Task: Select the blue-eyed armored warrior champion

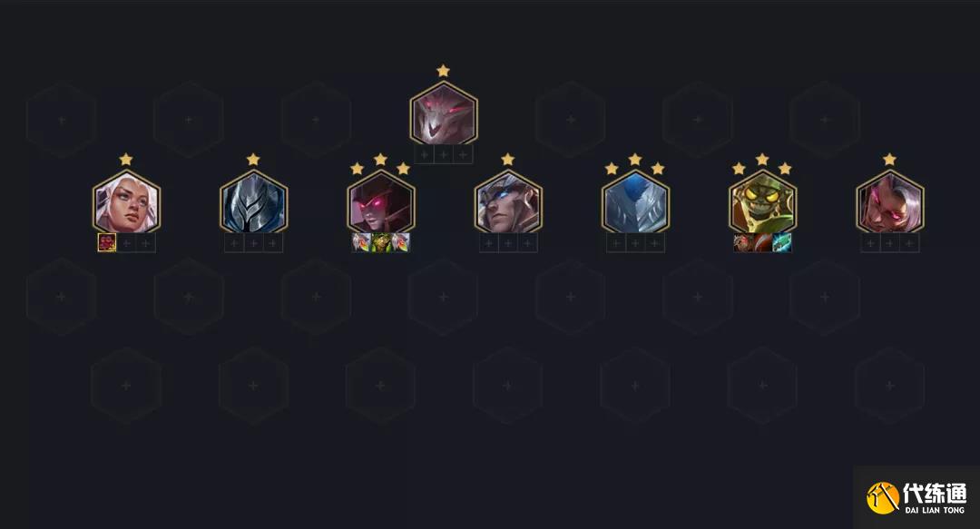Action: click(508, 202)
